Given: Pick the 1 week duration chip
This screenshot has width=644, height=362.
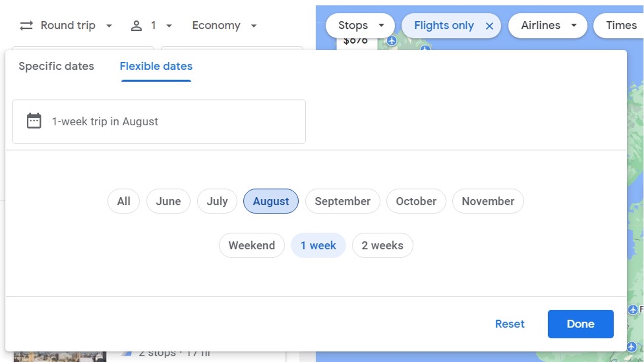Looking at the screenshot, I should tap(318, 245).
